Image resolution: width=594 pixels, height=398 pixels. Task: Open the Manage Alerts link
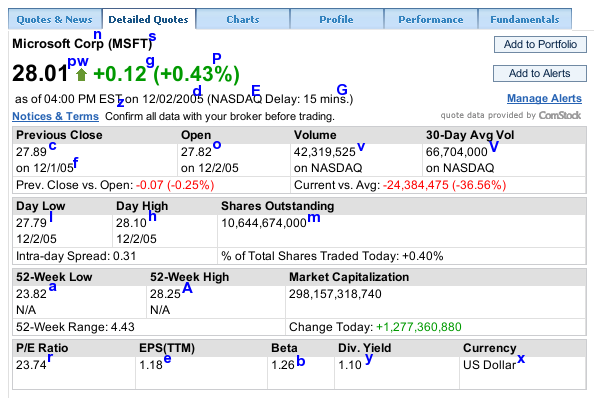coord(544,98)
